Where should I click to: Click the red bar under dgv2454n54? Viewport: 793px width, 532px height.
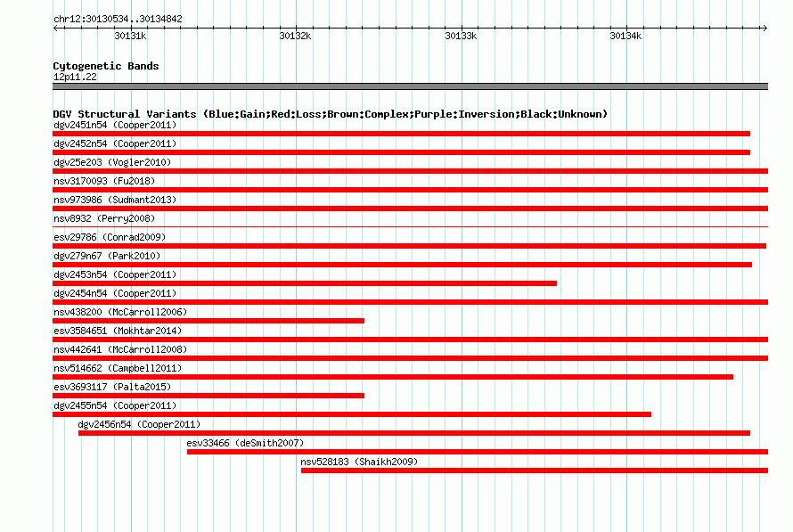(410, 302)
